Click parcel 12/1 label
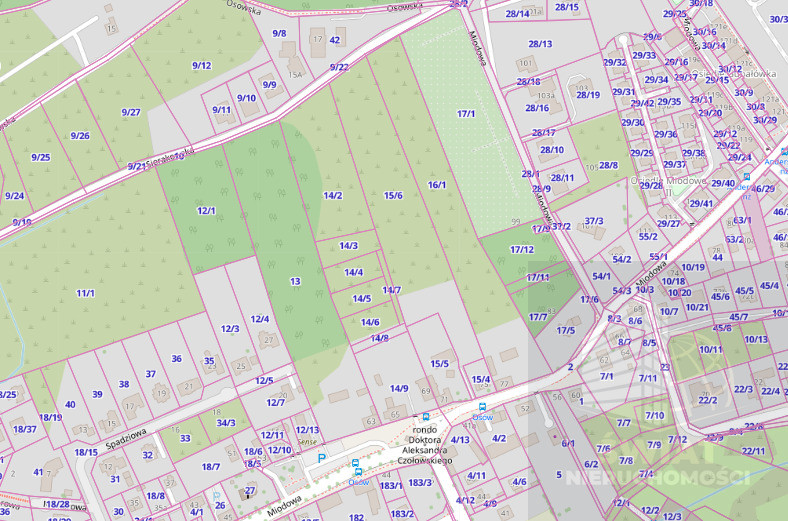This screenshot has height=521, width=788. [x=206, y=211]
